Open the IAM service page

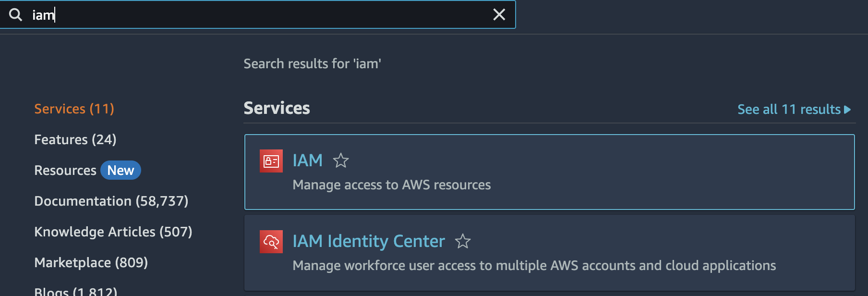(x=307, y=160)
